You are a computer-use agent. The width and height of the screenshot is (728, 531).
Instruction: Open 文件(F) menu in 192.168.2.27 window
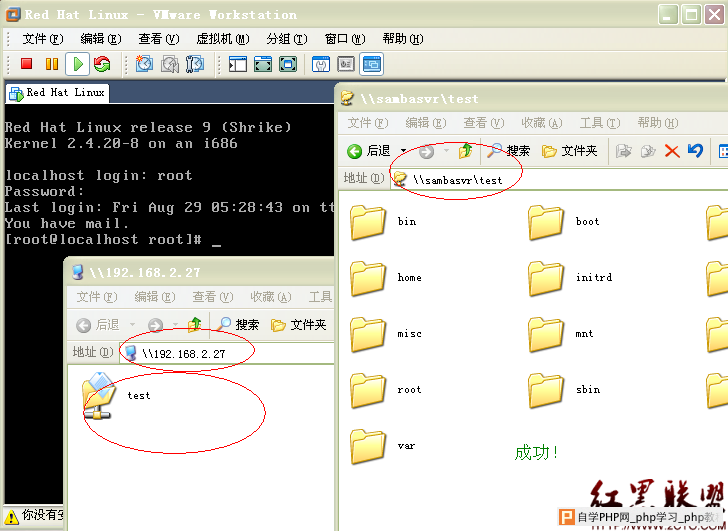(97, 297)
